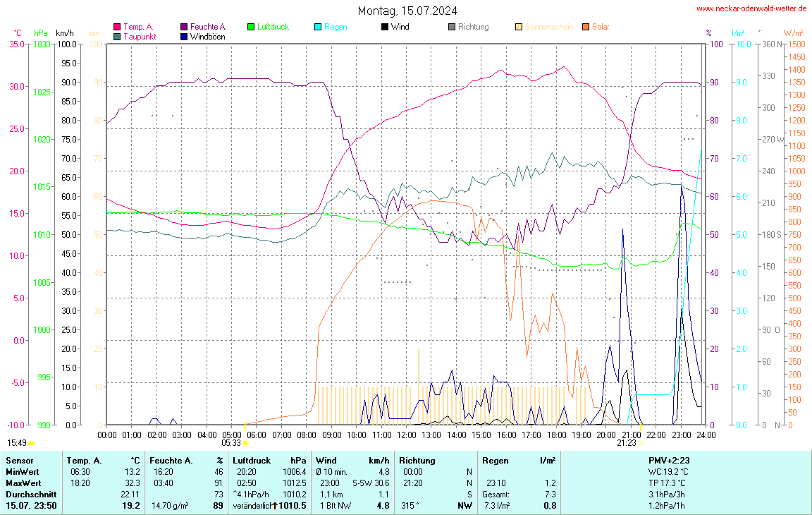Image resolution: width=812 pixels, height=515 pixels.
Task: Open the www.neckar-odenwald-wetter.de link
Action: click(x=751, y=8)
